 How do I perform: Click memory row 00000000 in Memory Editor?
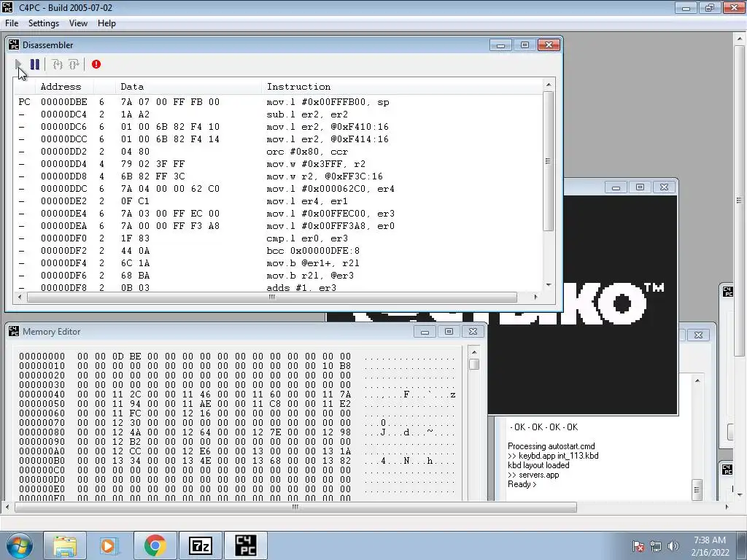237,356
